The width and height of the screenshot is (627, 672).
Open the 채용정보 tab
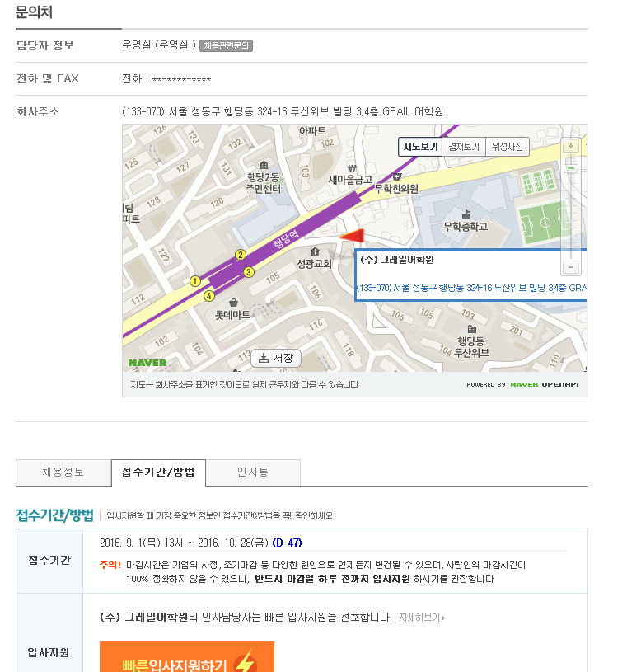pyautogui.click(x=63, y=472)
